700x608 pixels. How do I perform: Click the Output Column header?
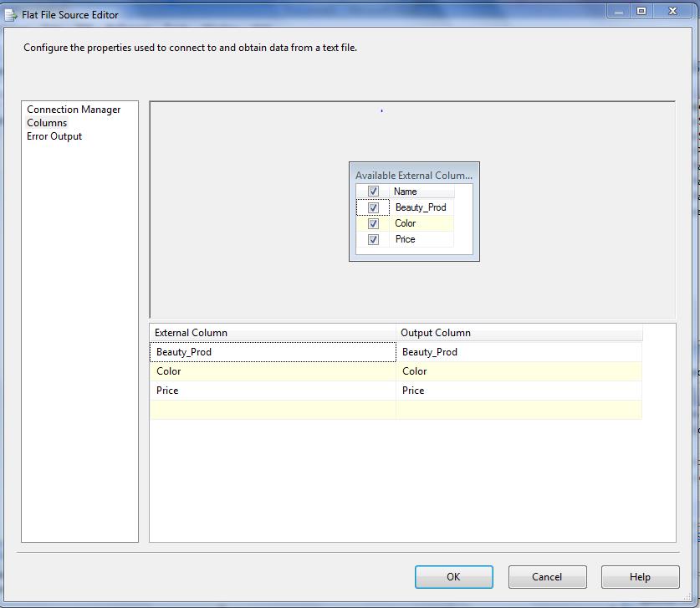[x=519, y=333]
